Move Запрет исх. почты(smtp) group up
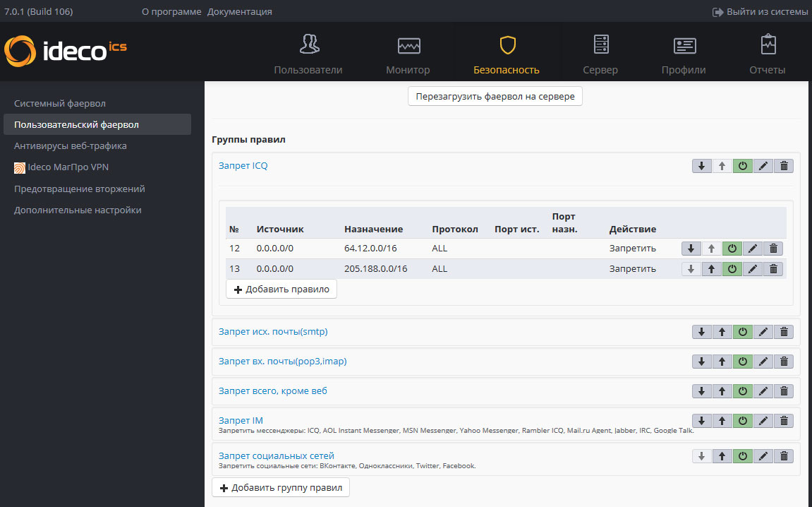 [722, 332]
